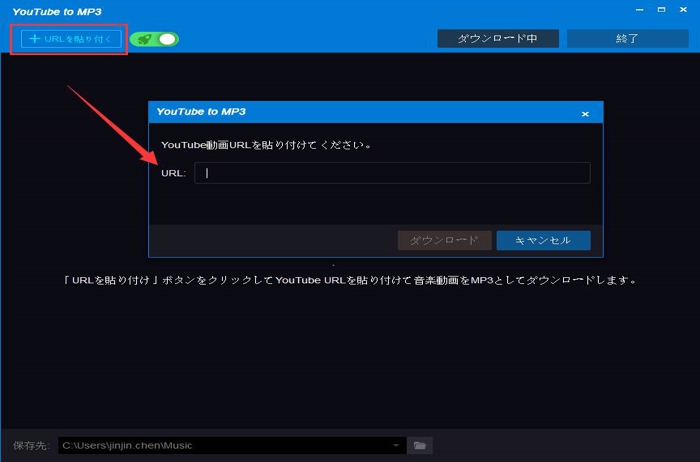The image size is (700, 462).
Task: Toggle the rocket acceleration switch
Action: (x=154, y=39)
